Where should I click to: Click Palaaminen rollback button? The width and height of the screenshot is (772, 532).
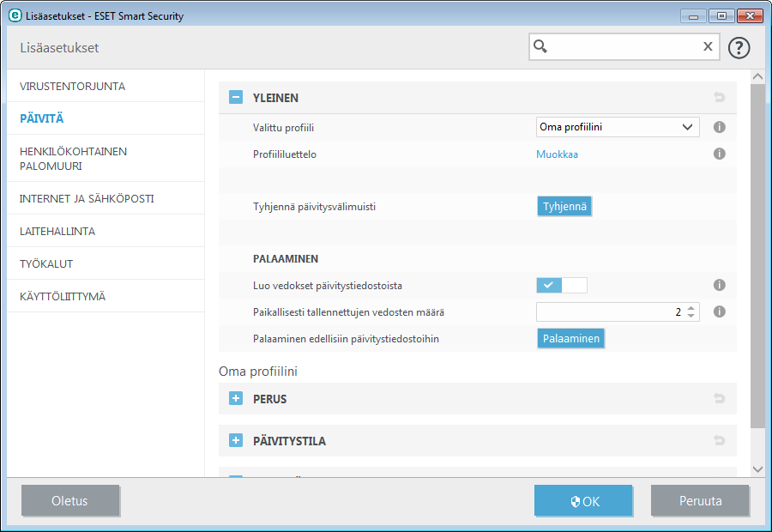570,338
